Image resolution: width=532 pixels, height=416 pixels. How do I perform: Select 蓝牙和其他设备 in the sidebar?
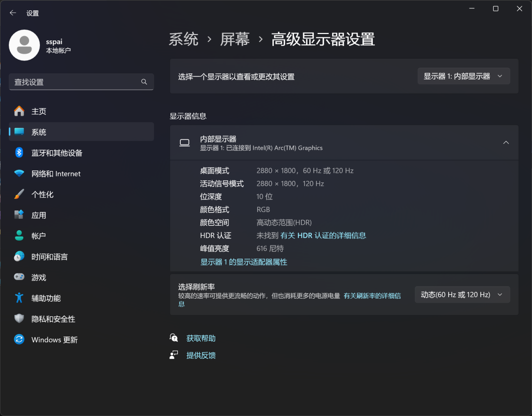click(x=81, y=152)
